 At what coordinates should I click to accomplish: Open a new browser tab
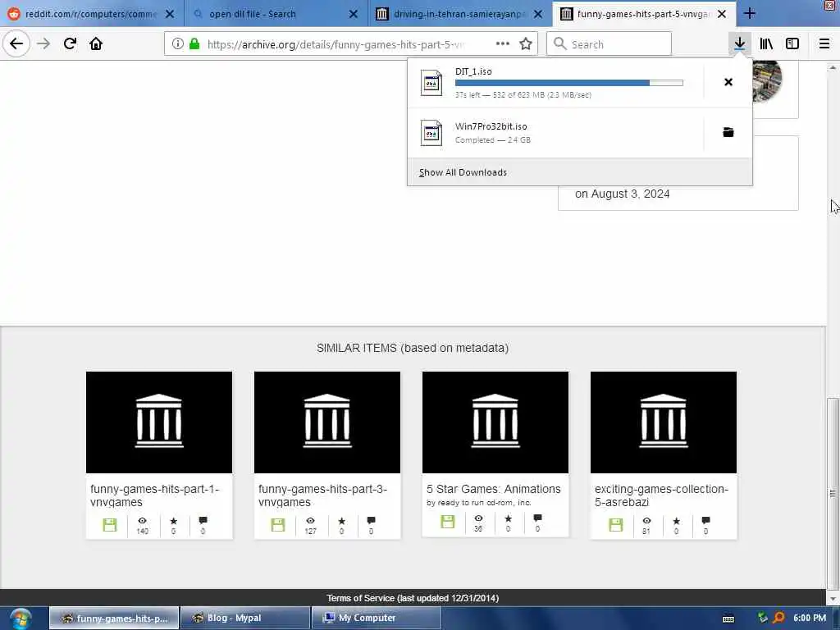pos(750,13)
